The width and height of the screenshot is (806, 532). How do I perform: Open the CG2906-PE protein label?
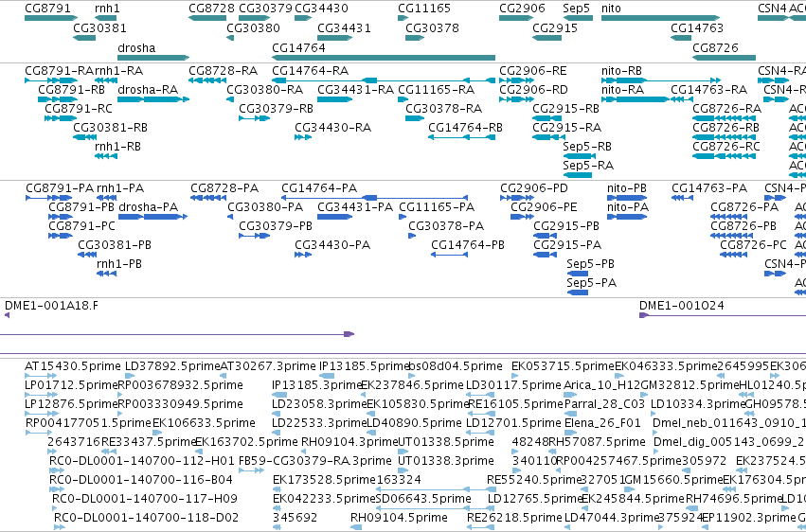[x=544, y=207]
